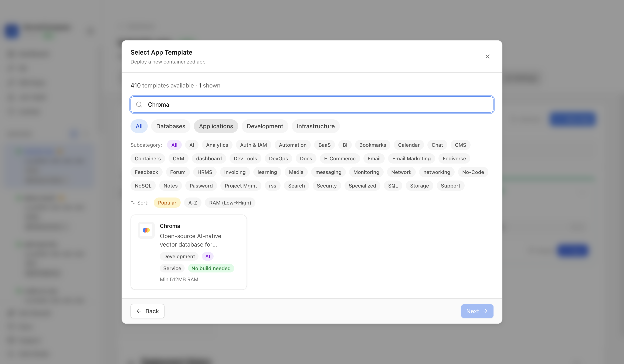Sort templates A-Z
The image size is (624, 364).
click(193, 203)
